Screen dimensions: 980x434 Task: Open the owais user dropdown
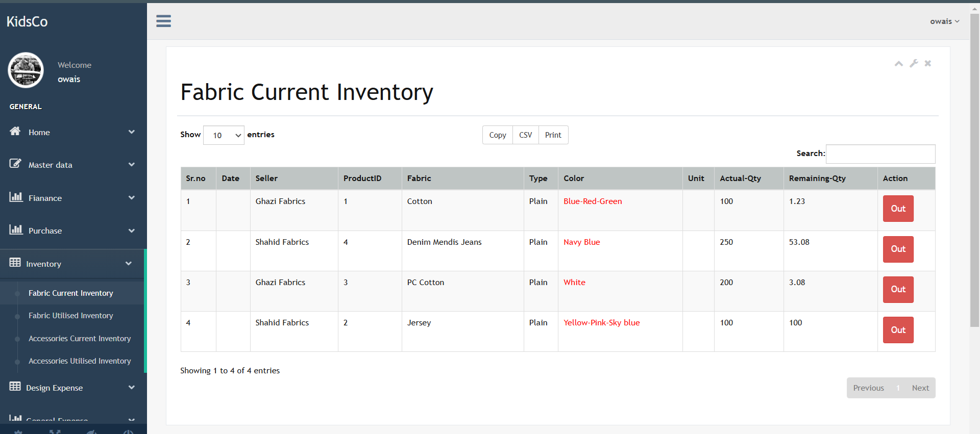coord(944,21)
